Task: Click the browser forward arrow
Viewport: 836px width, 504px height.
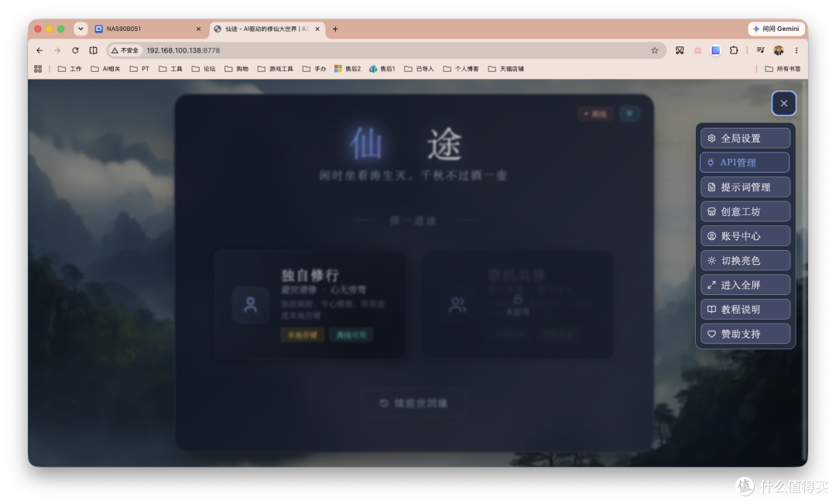Action: pyautogui.click(x=57, y=50)
